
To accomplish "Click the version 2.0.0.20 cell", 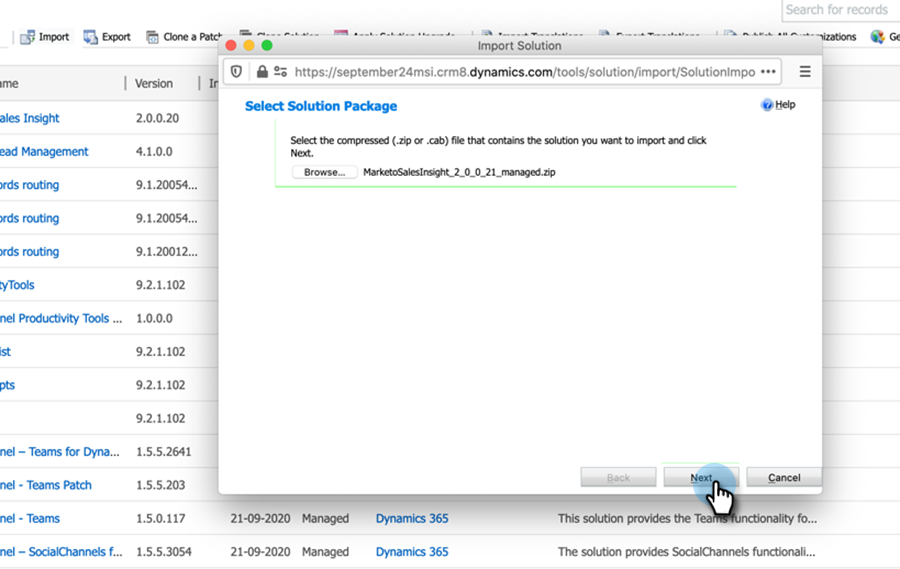I will pos(157,118).
